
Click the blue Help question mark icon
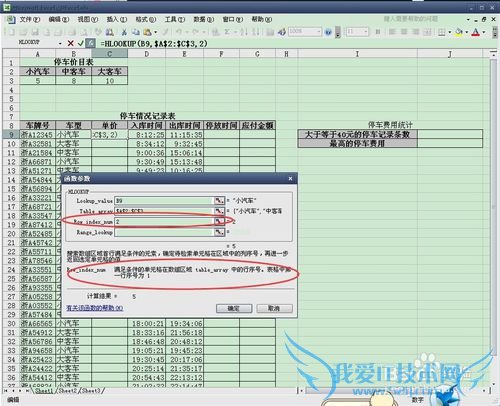tap(328, 32)
